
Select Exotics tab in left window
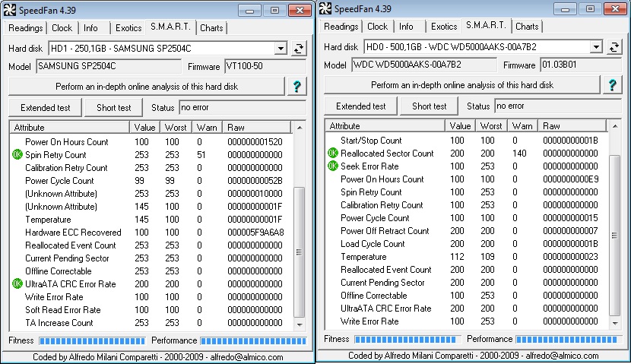[128, 28]
